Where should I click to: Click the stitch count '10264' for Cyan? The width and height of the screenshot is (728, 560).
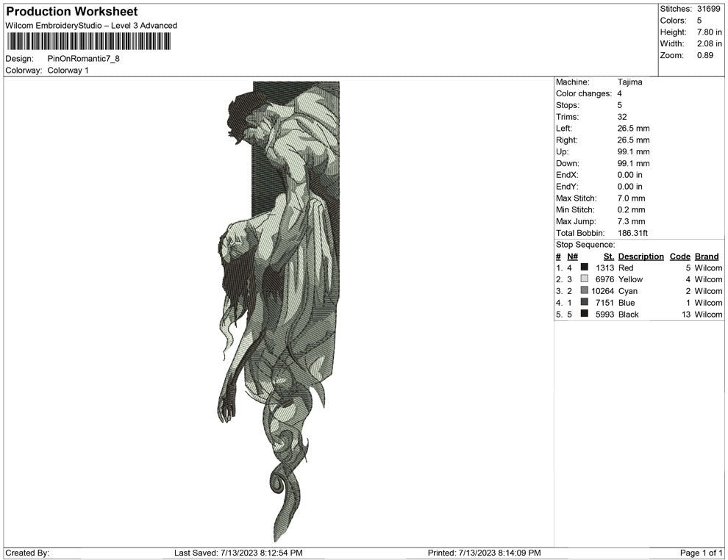pos(603,291)
